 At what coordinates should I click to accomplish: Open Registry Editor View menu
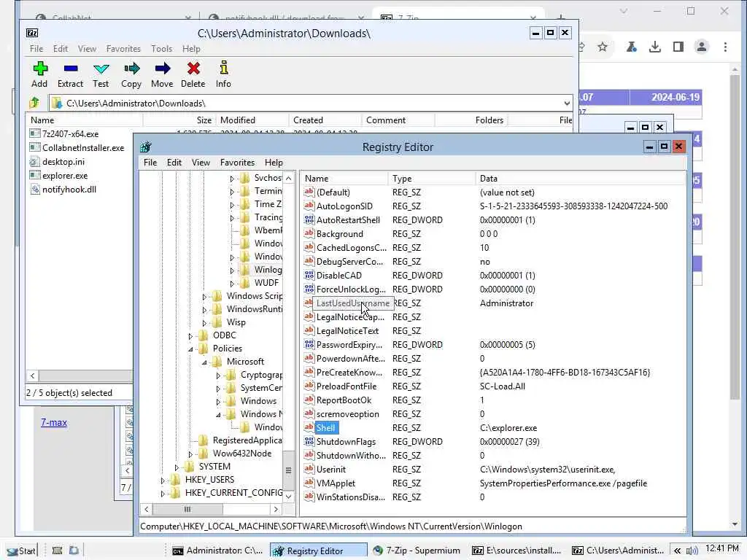click(x=201, y=163)
